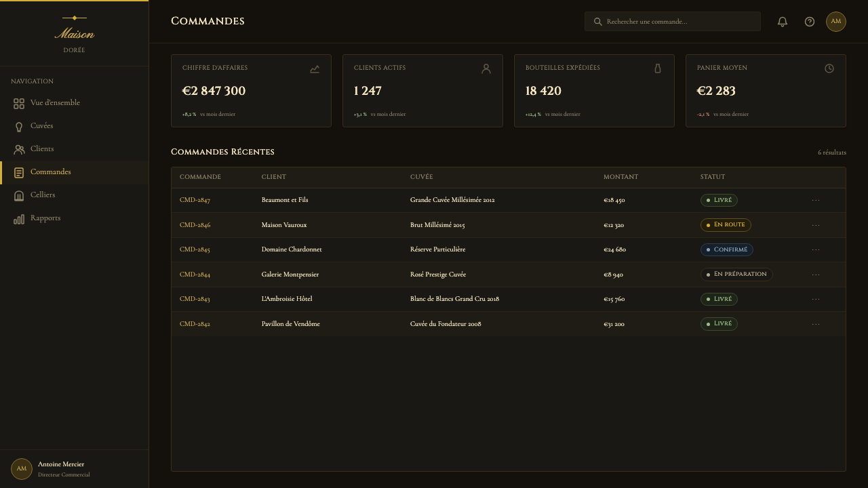868x488 pixels.
Task: Click client name Galerie Montpensier
Action: tap(290, 274)
